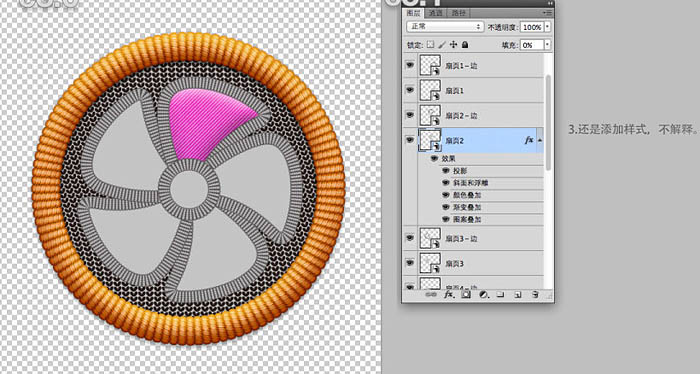
Task: Hide the 颜色叠加 effect
Action: (446, 195)
